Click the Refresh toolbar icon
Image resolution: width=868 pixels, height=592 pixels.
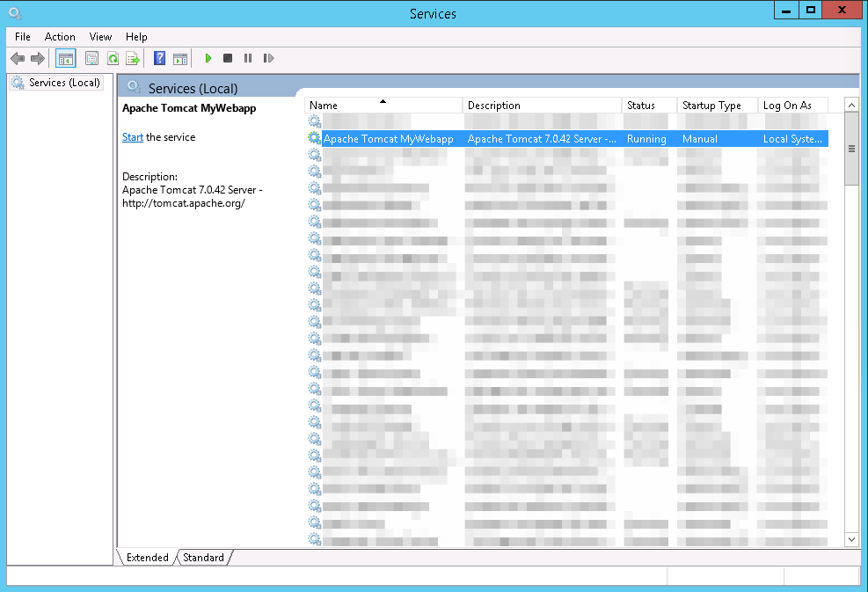pos(113,59)
